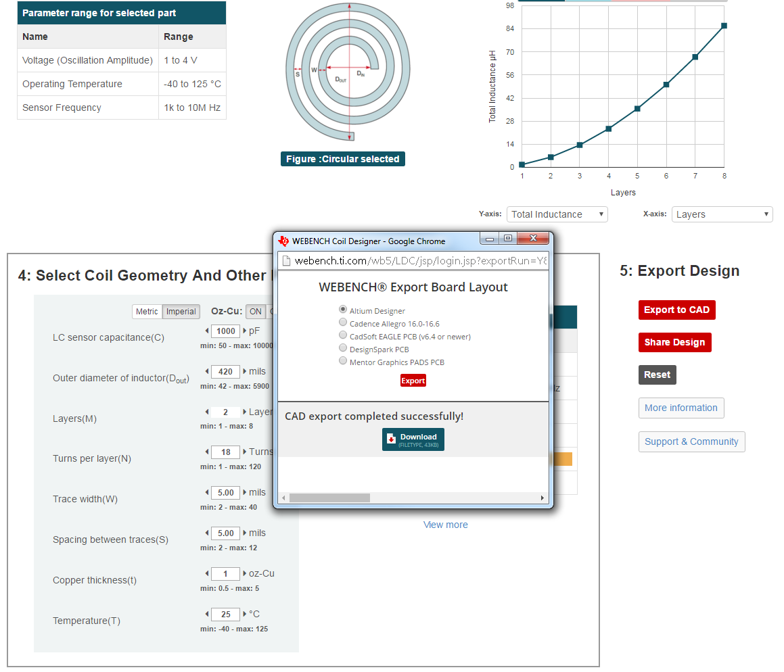Open the X-axis Layers dropdown
The image size is (784, 672).
pos(722,214)
